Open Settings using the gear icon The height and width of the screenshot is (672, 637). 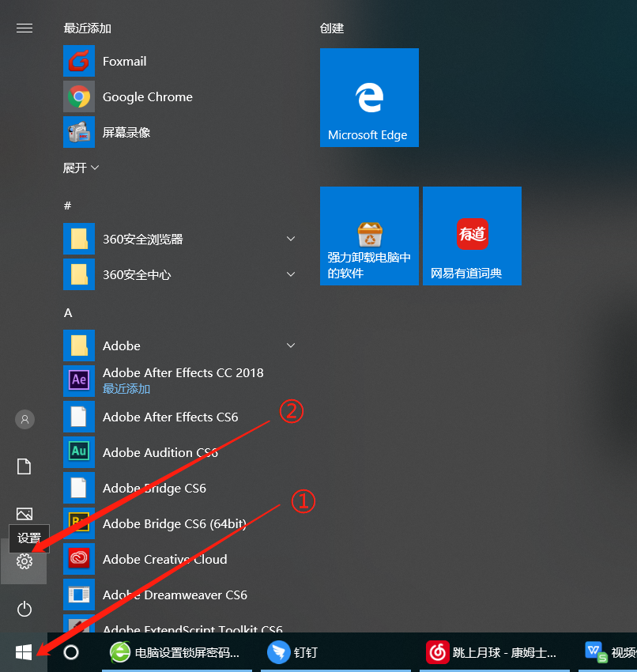click(x=24, y=561)
